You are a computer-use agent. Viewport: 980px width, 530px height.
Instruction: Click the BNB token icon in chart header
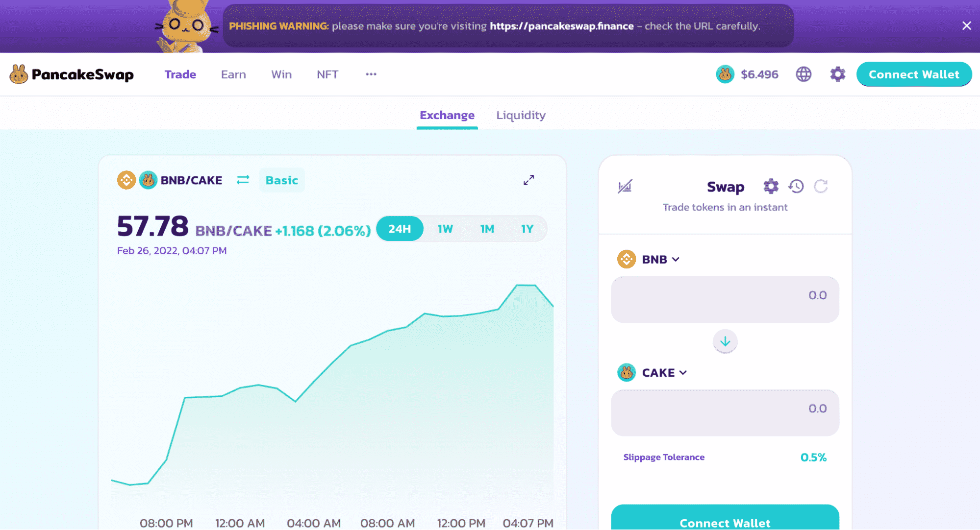coord(126,180)
